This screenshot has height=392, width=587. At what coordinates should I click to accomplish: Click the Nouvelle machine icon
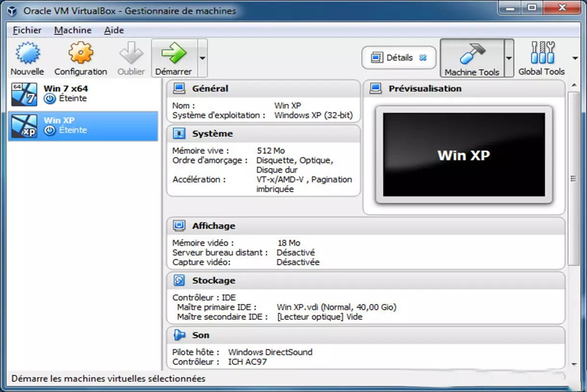click(27, 53)
